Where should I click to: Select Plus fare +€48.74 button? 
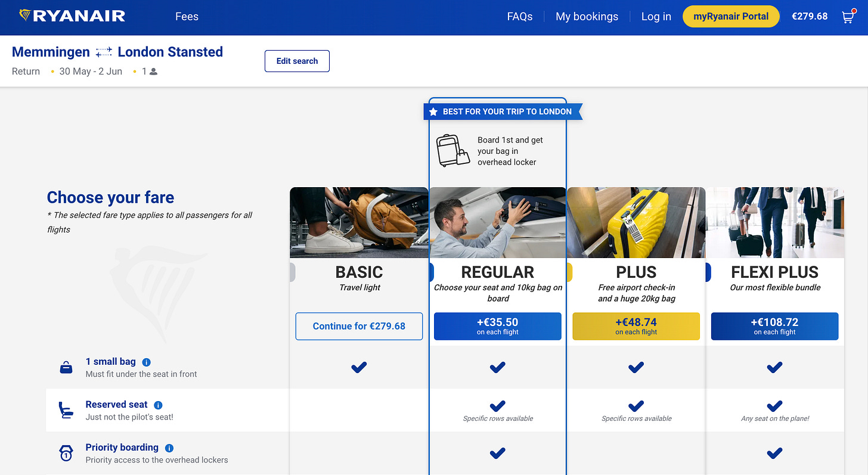tap(636, 326)
